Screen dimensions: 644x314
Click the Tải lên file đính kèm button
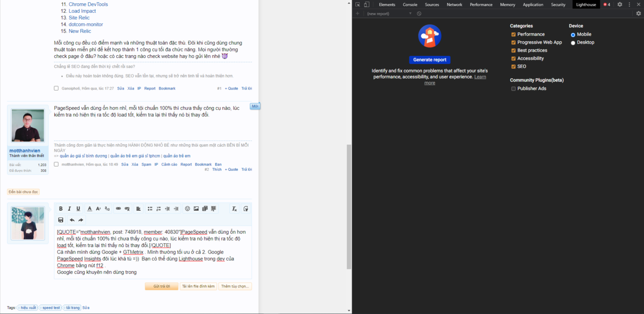tap(198, 286)
